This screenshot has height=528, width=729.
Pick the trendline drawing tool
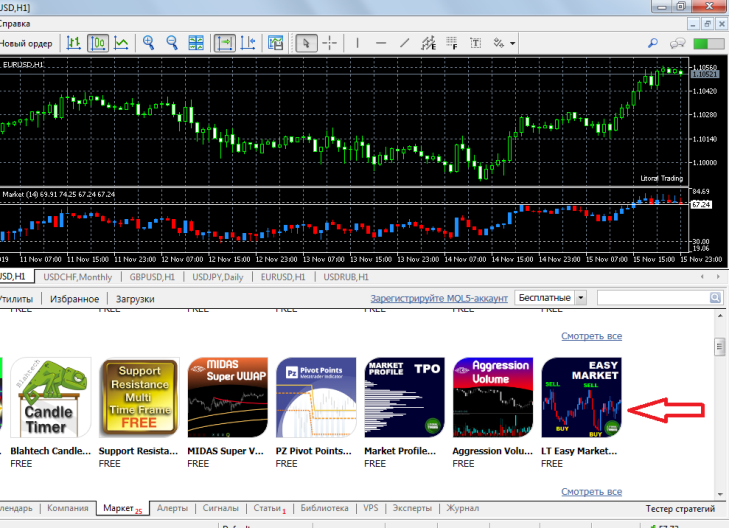click(405, 43)
